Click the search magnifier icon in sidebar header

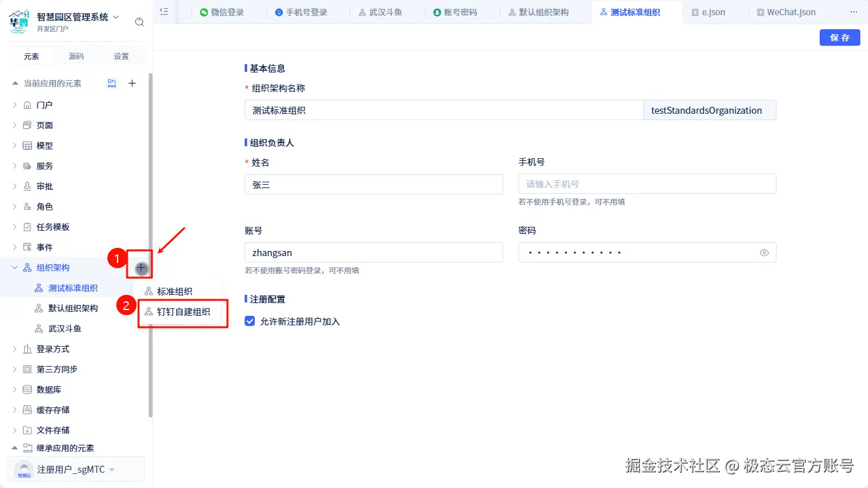click(139, 22)
